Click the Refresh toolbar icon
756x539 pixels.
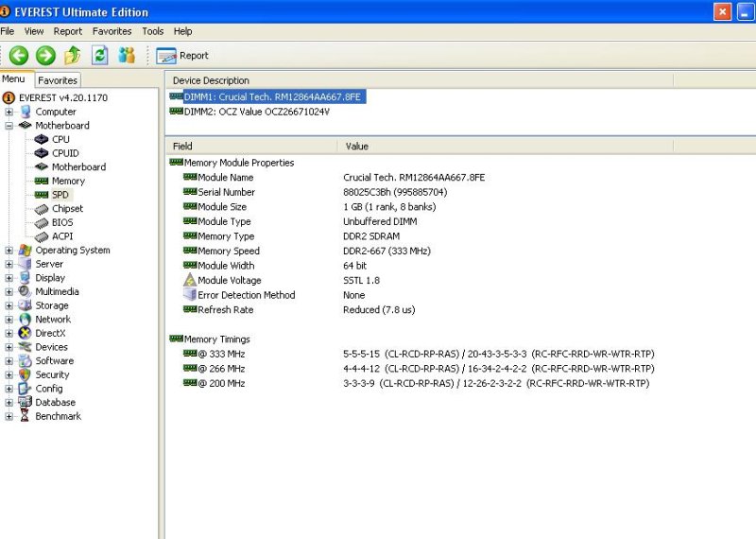click(x=99, y=56)
